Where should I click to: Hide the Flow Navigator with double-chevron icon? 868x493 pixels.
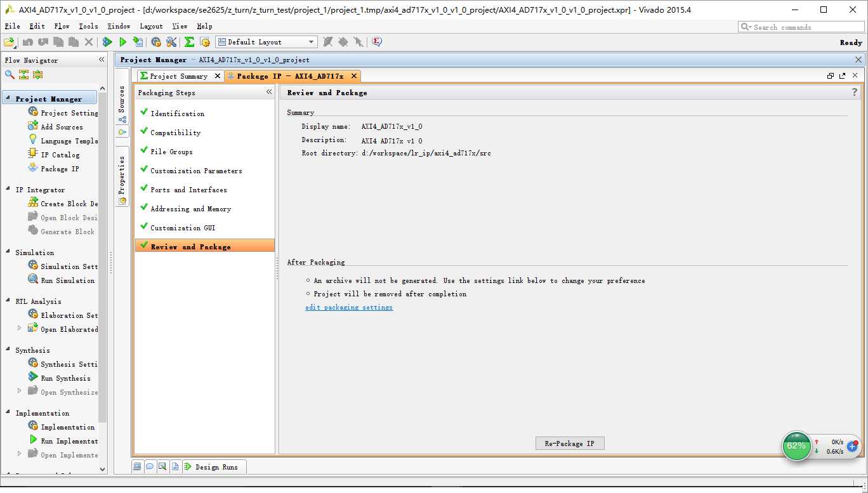102,60
